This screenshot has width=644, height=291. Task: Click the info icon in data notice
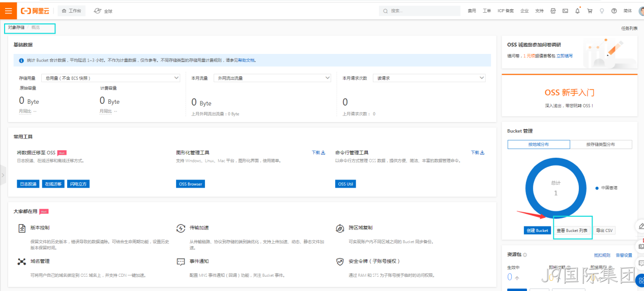coord(21,60)
